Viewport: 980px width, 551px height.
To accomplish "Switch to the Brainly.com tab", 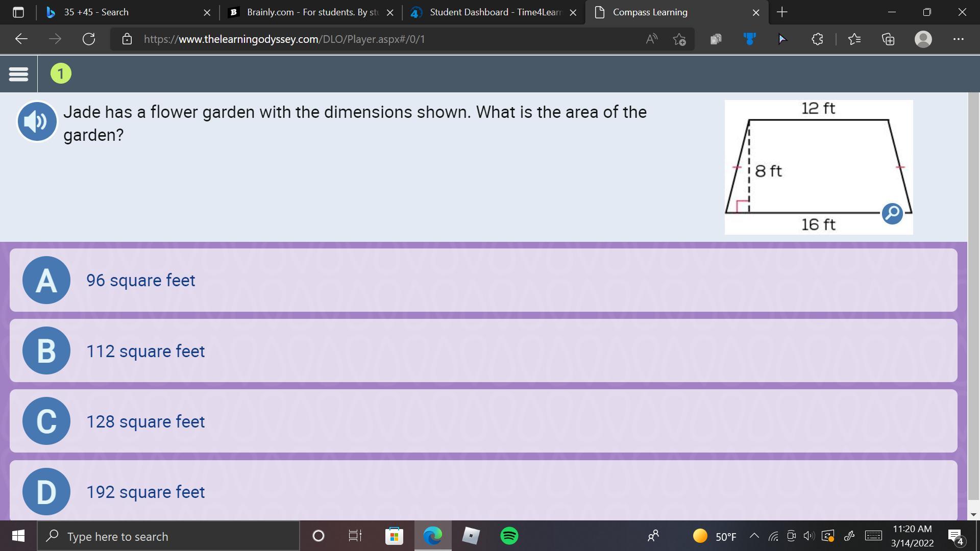I will click(x=306, y=12).
